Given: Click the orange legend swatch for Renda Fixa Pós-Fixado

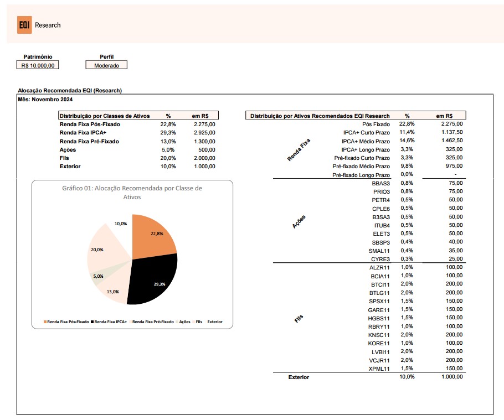Looking at the screenshot, I should (x=45, y=322).
